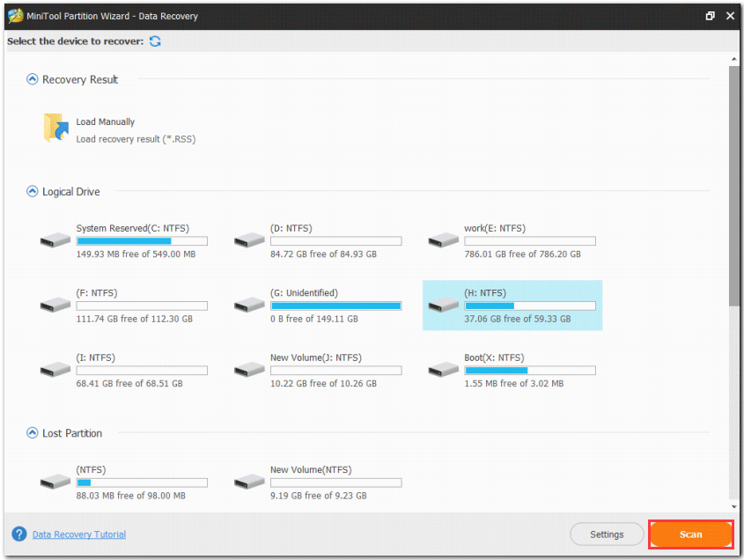The image size is (744, 560).
Task: Collapse the Lost Partition section
Action: point(33,432)
